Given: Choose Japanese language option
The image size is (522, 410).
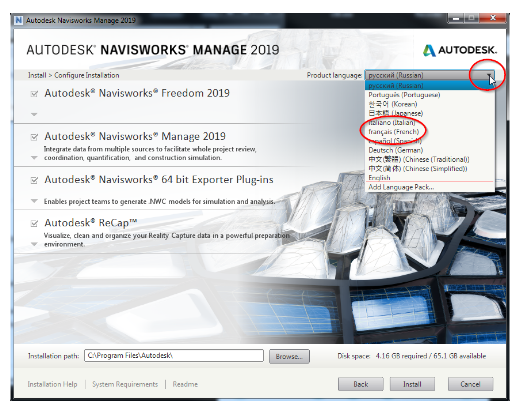Looking at the screenshot, I should click(x=430, y=113).
